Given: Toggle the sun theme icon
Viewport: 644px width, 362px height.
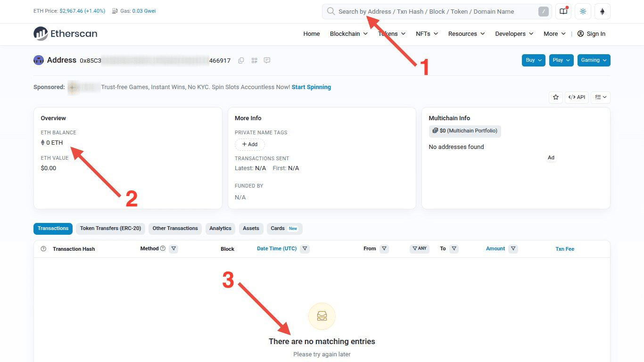Looking at the screenshot, I should point(583,12).
